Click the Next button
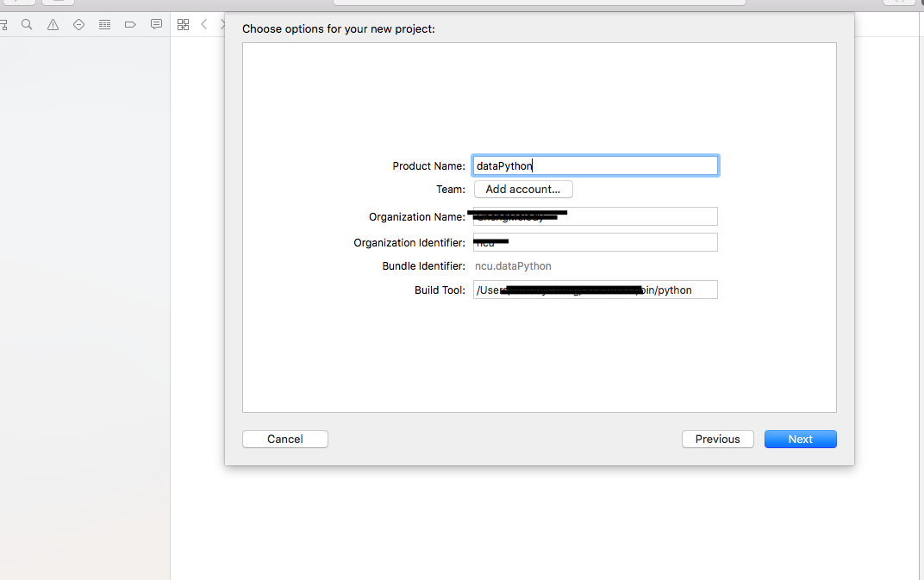924x580 pixels. [800, 440]
